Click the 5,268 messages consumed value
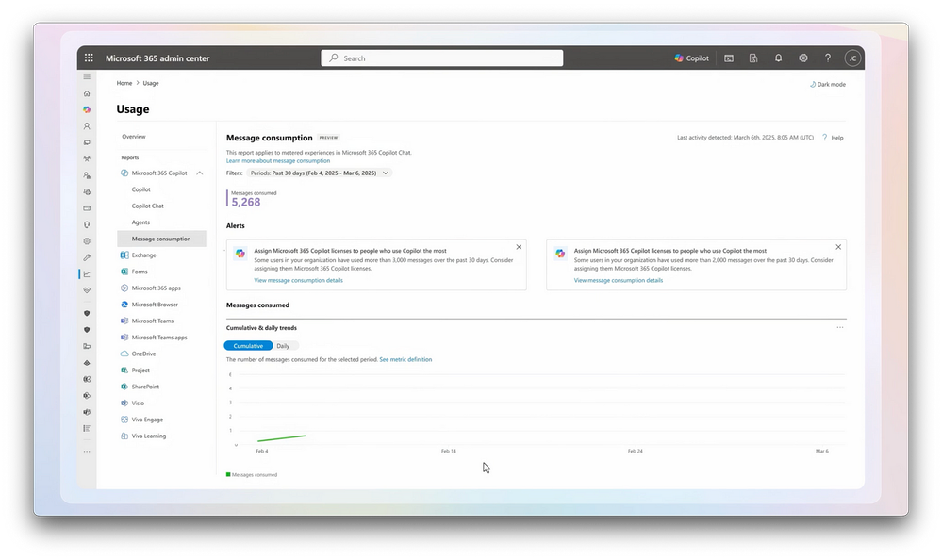 (246, 203)
